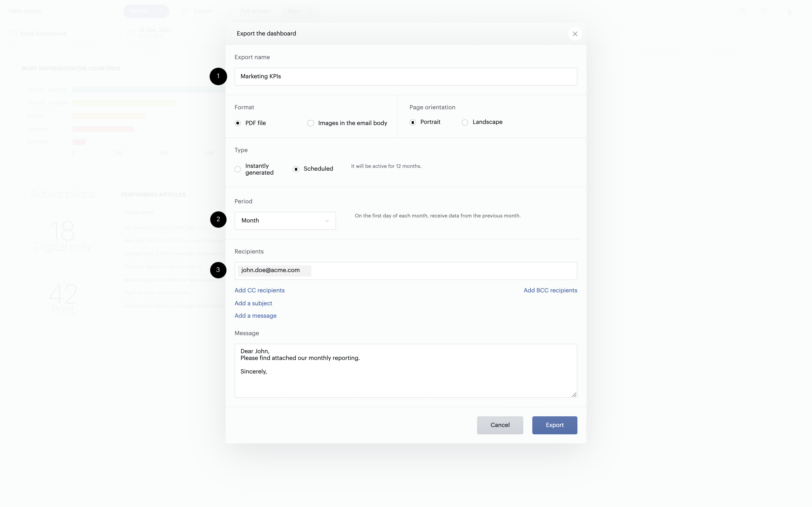The height and width of the screenshot is (507, 812).
Task: Click the Export upload icon in the toolbar
Action: click(x=186, y=11)
